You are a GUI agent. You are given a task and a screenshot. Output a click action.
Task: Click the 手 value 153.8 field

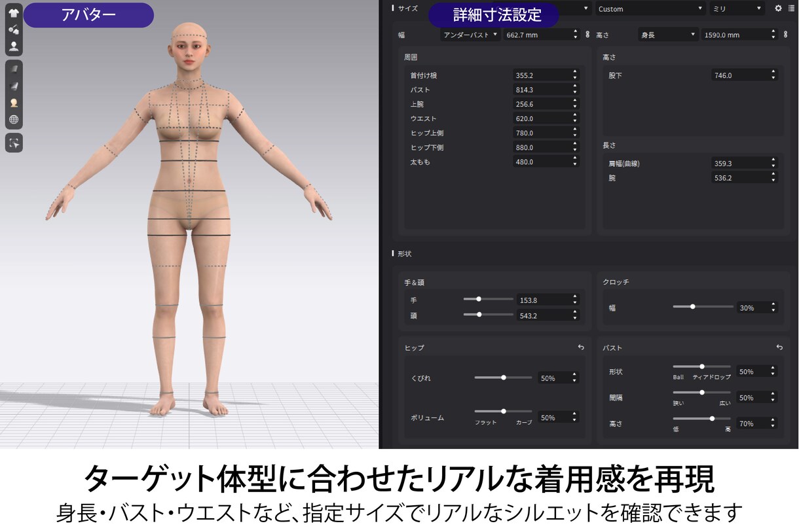548,300
